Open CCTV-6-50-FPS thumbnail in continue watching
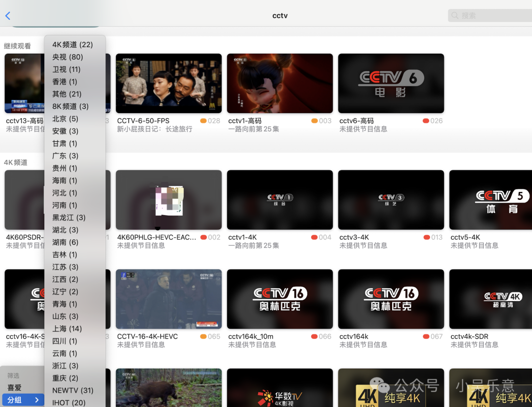532x407 pixels. [x=168, y=83]
